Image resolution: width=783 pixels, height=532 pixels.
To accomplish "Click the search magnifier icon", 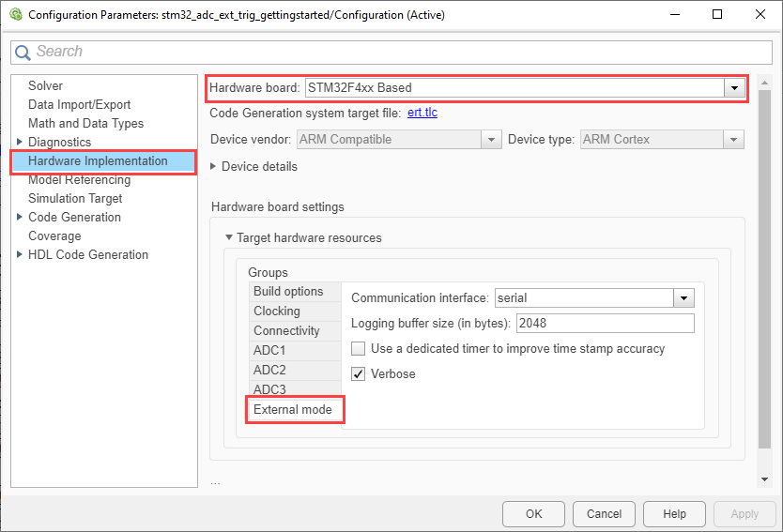I will (23, 52).
